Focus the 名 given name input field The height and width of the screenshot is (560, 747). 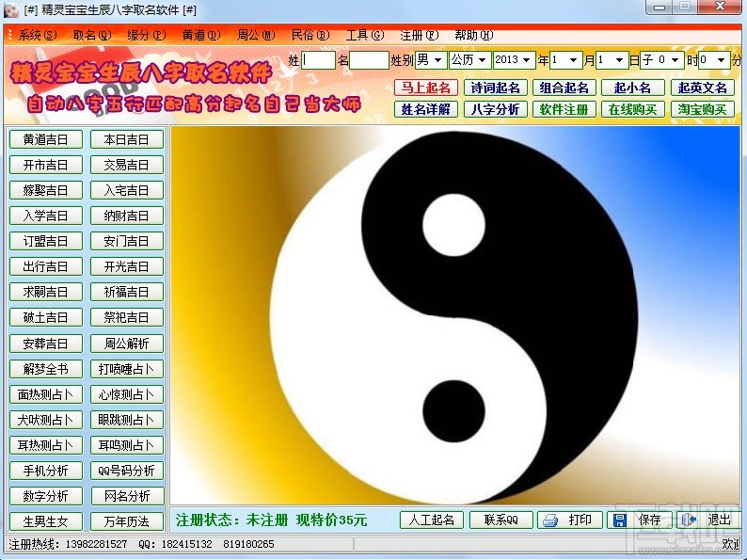[x=369, y=60]
